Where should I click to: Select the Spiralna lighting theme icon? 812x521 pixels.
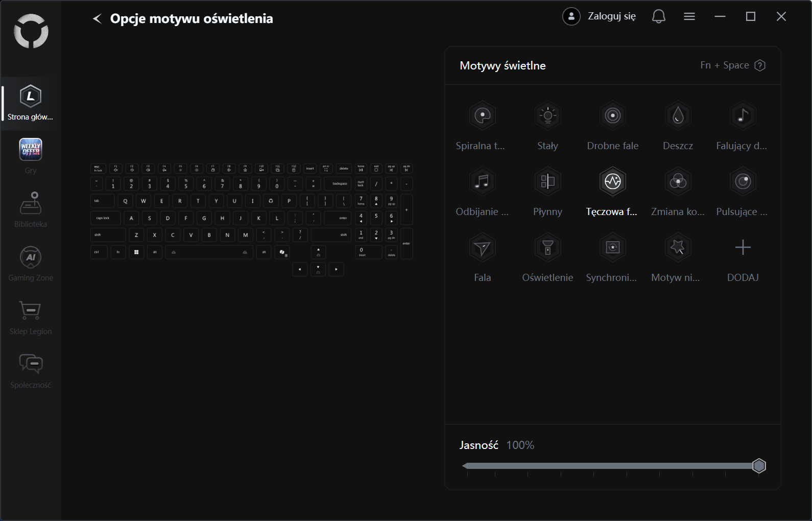pyautogui.click(x=482, y=116)
